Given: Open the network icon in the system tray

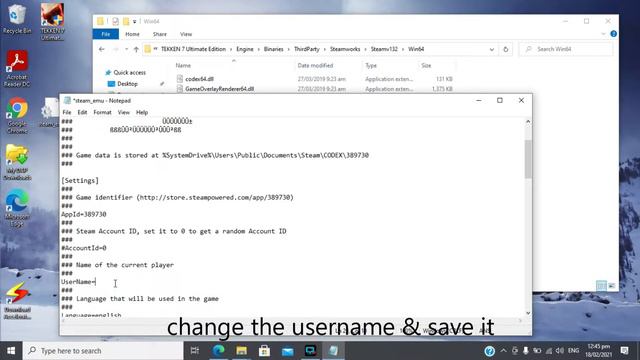Looking at the screenshot, I should [x=549, y=351].
